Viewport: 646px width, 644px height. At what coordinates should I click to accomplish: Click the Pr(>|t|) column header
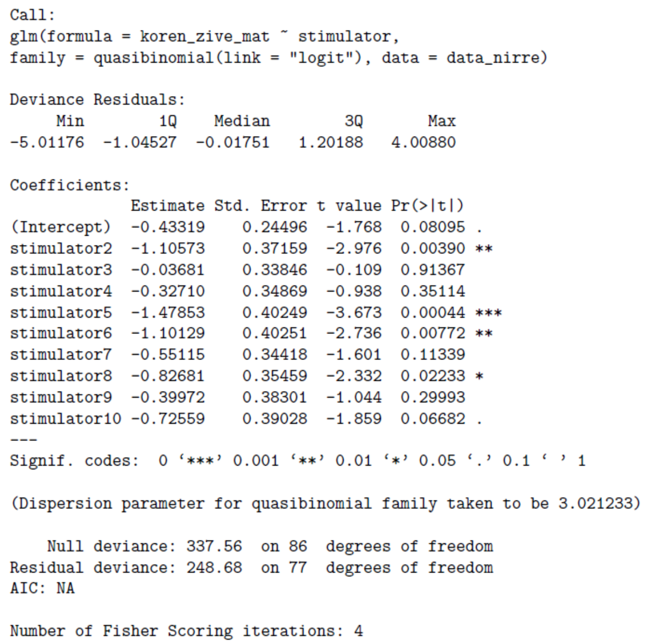[427, 206]
